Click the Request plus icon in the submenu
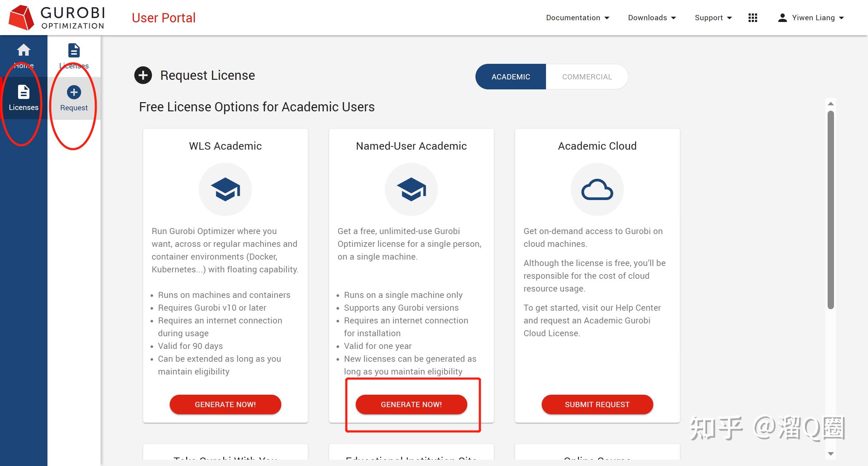This screenshot has width=868, height=466. (x=74, y=93)
